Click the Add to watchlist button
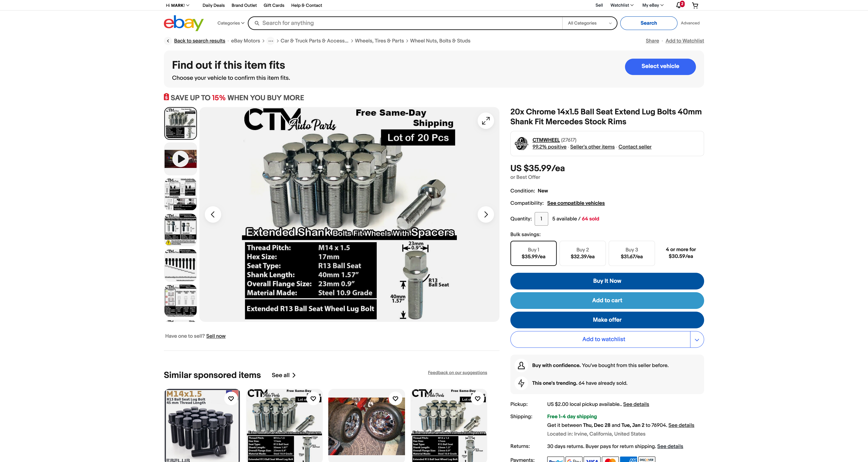This screenshot has height=462, width=868. click(600, 339)
